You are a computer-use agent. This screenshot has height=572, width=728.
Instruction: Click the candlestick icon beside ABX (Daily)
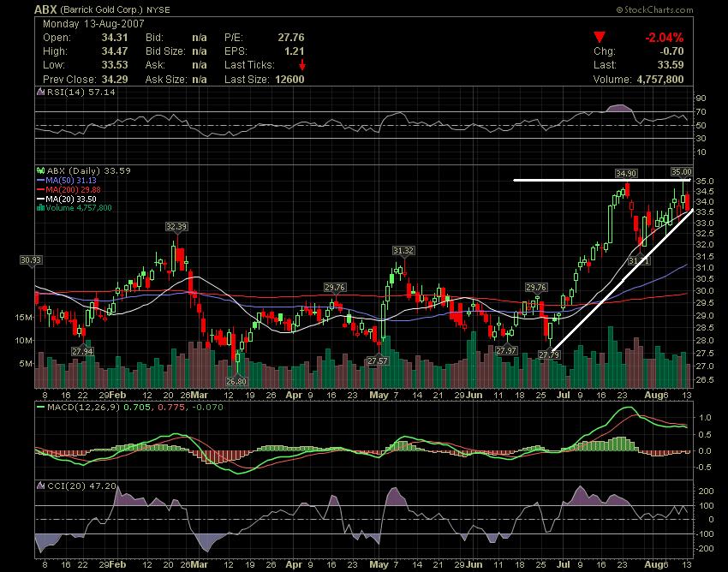click(41, 171)
